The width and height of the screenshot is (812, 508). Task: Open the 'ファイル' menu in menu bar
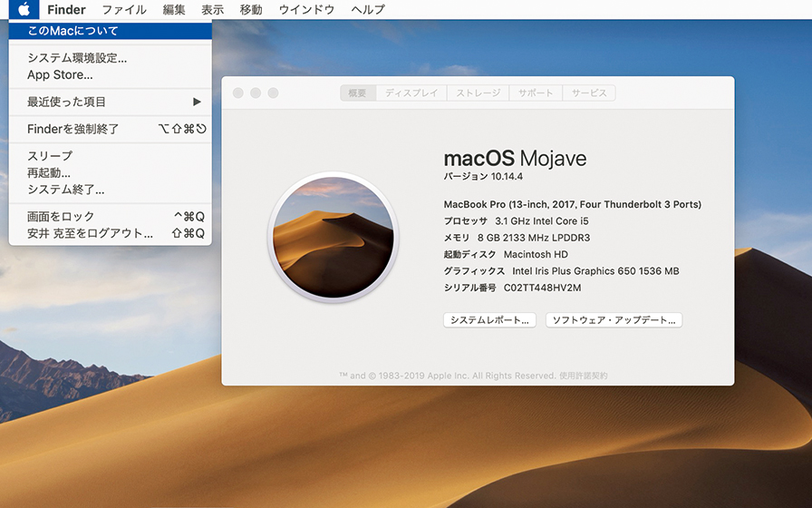coord(124,10)
